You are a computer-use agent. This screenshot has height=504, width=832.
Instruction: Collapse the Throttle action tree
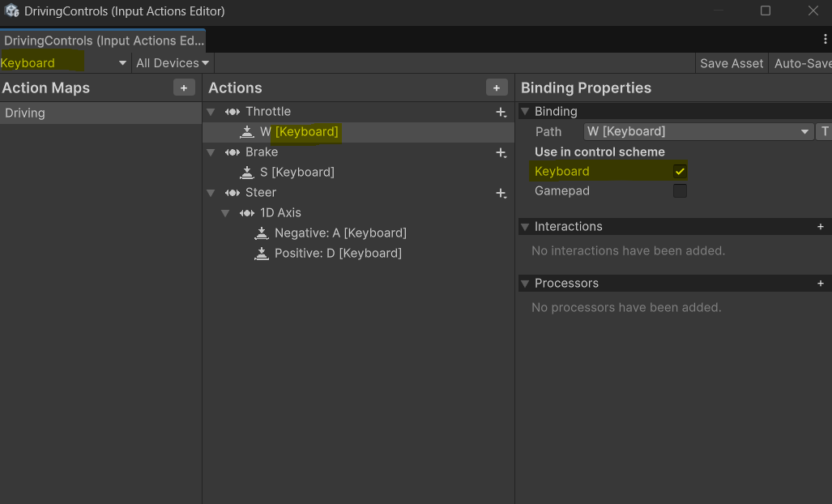211,112
